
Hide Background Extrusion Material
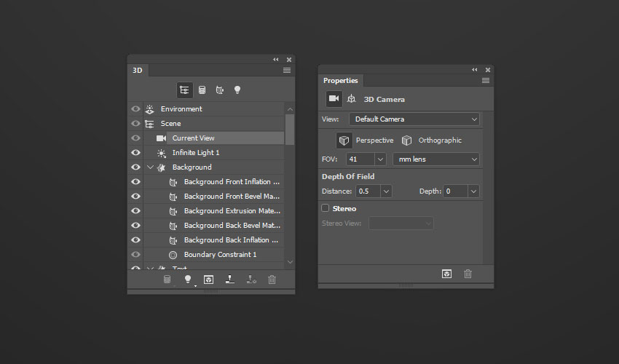coord(135,211)
